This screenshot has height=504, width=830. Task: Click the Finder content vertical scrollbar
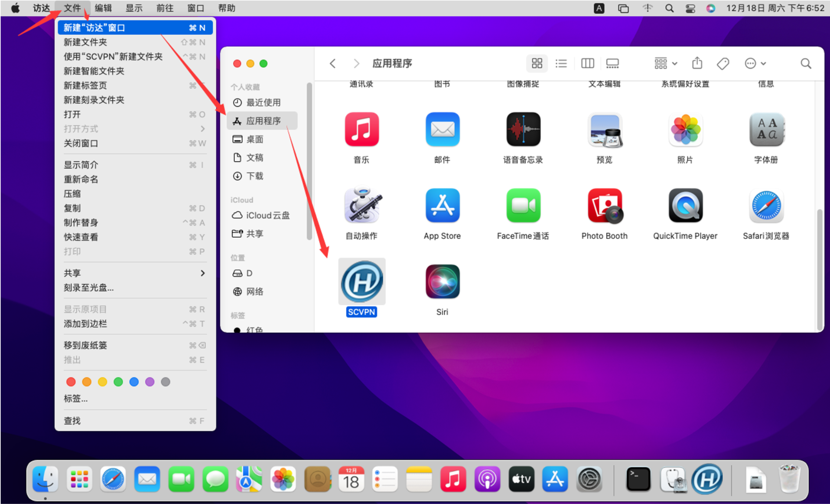[819, 270]
